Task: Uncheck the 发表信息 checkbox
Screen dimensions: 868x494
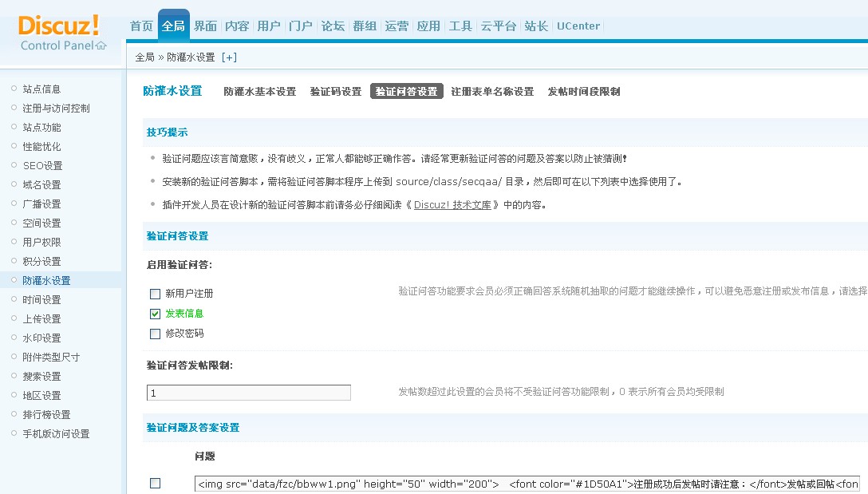Action: [156, 314]
